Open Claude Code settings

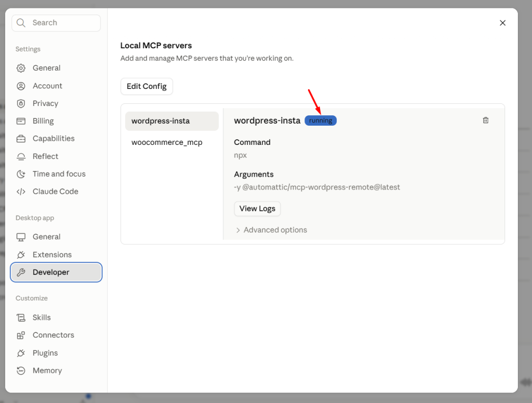point(56,192)
